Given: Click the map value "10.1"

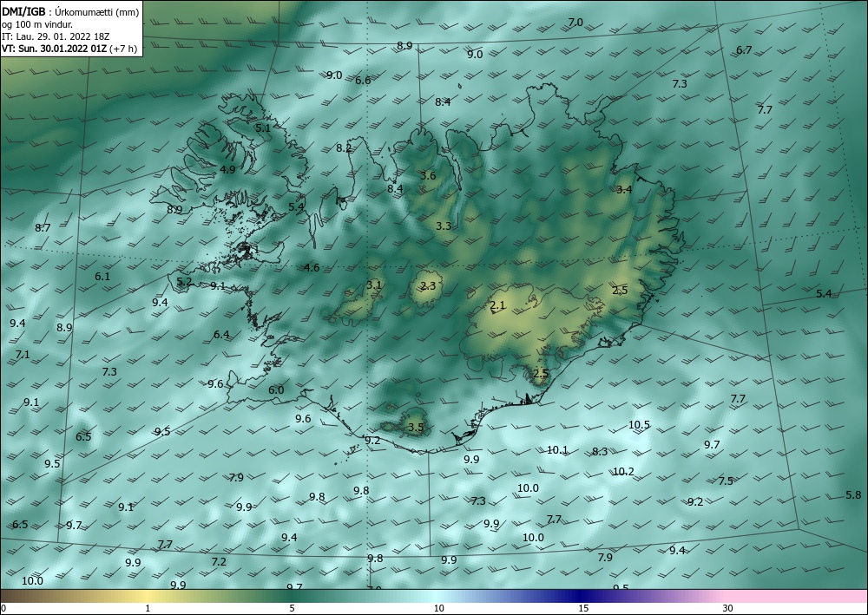Looking at the screenshot, I should pyautogui.click(x=557, y=450).
